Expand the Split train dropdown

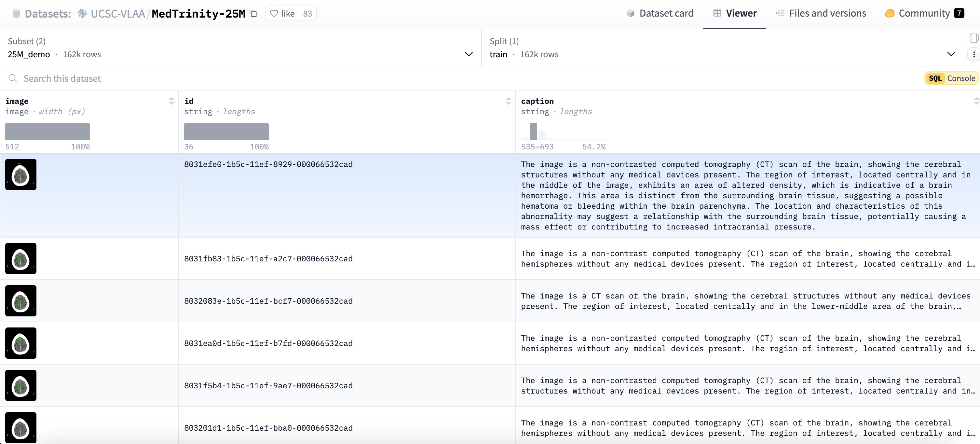point(951,54)
